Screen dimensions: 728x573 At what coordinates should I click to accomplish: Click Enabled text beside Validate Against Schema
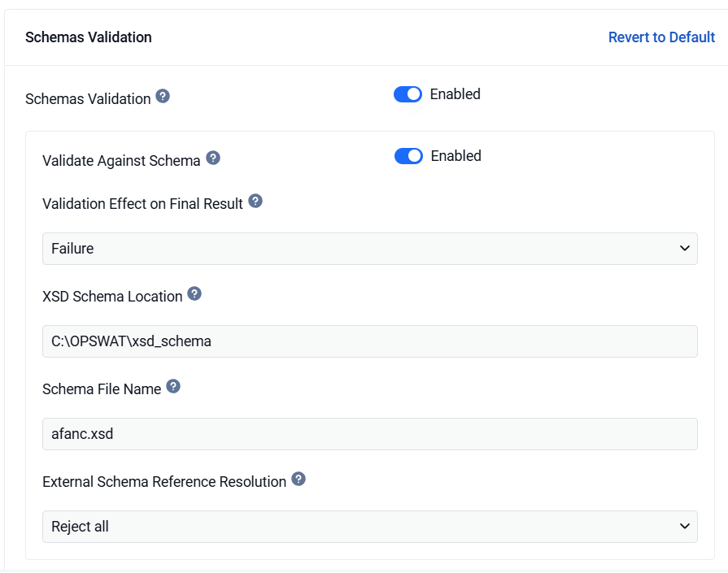[456, 156]
